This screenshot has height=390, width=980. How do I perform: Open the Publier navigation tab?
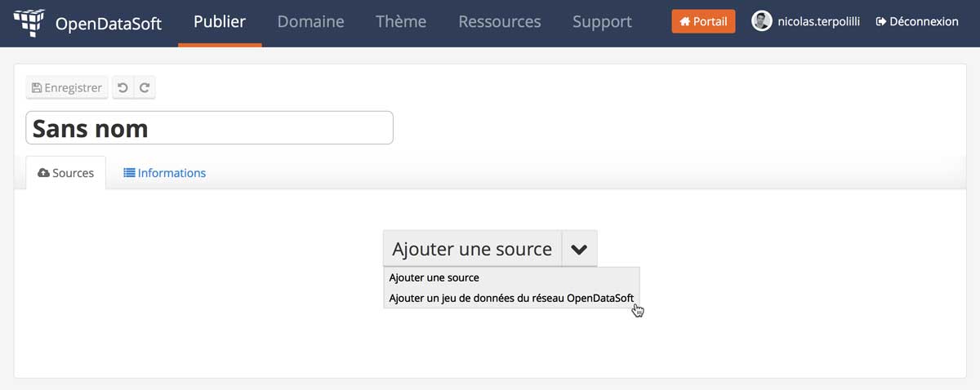click(220, 22)
